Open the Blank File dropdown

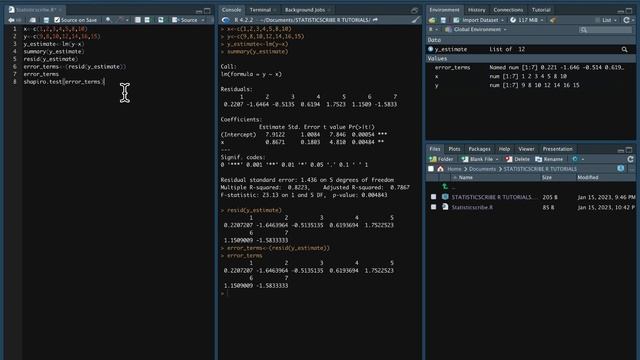tap(480, 159)
